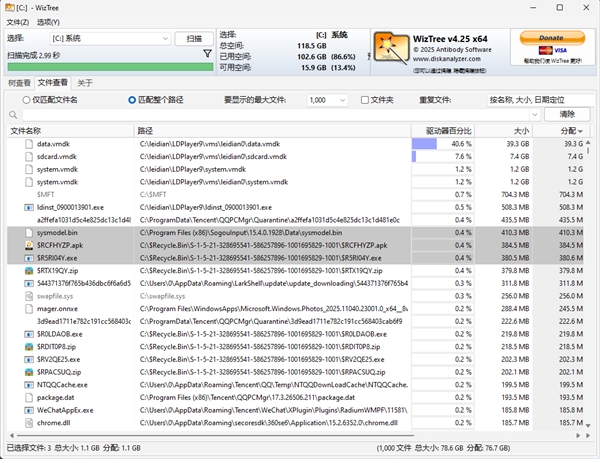Viewport: 600px width, 463px height.
Task: Click the package.dat file icon
Action: coord(29,397)
